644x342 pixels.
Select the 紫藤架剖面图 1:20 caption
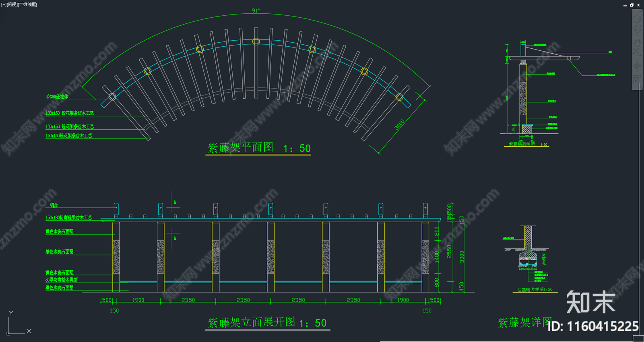[528, 144]
